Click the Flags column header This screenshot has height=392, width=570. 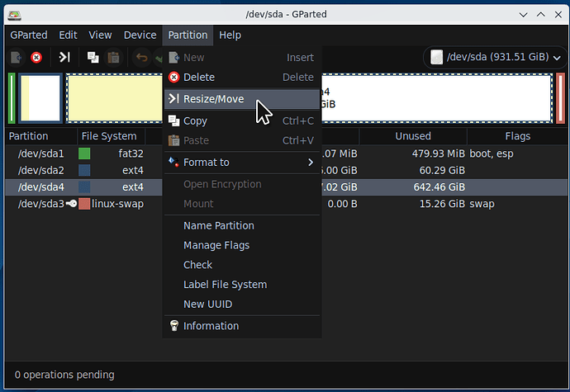(x=517, y=136)
